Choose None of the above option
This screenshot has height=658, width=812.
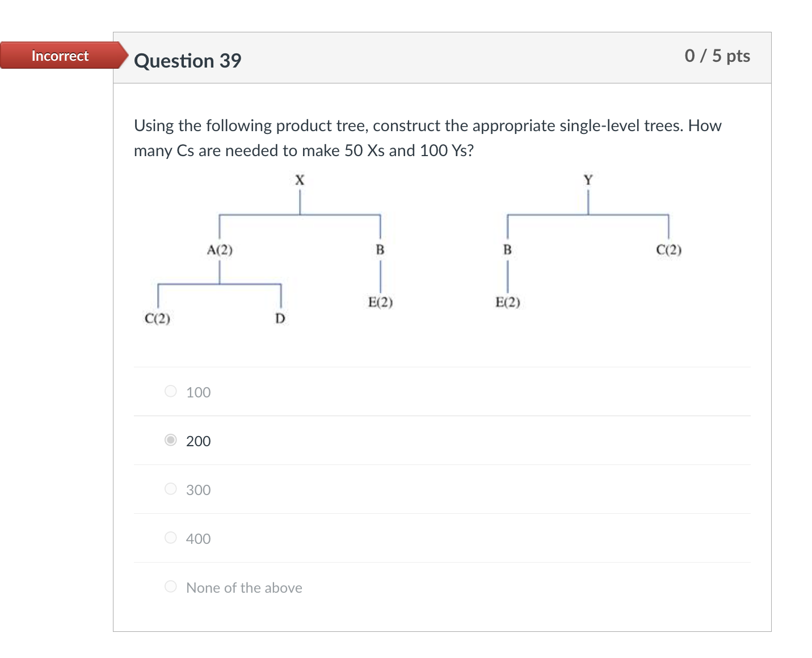click(170, 586)
